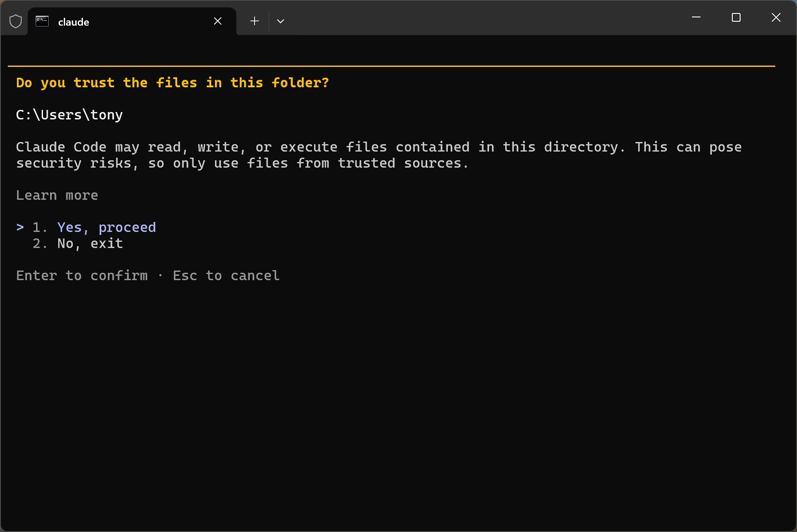Open a new tab with plus button
The height and width of the screenshot is (532, 797).
click(x=255, y=21)
